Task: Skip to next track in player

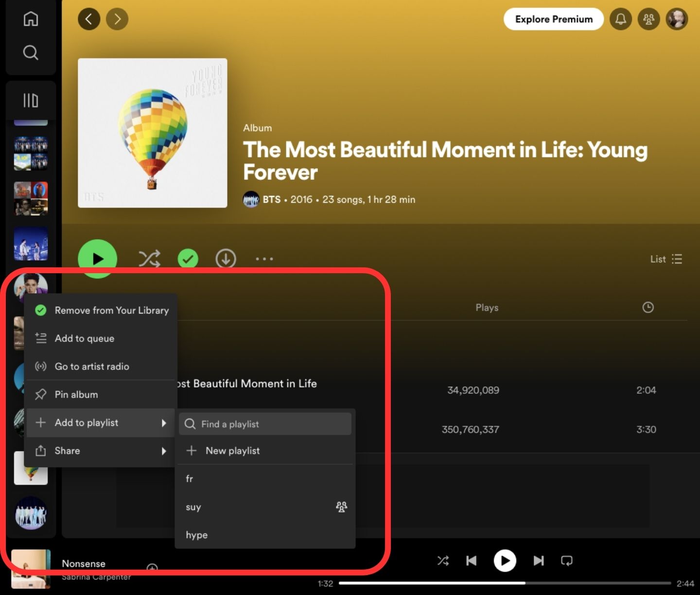Action: (x=538, y=560)
